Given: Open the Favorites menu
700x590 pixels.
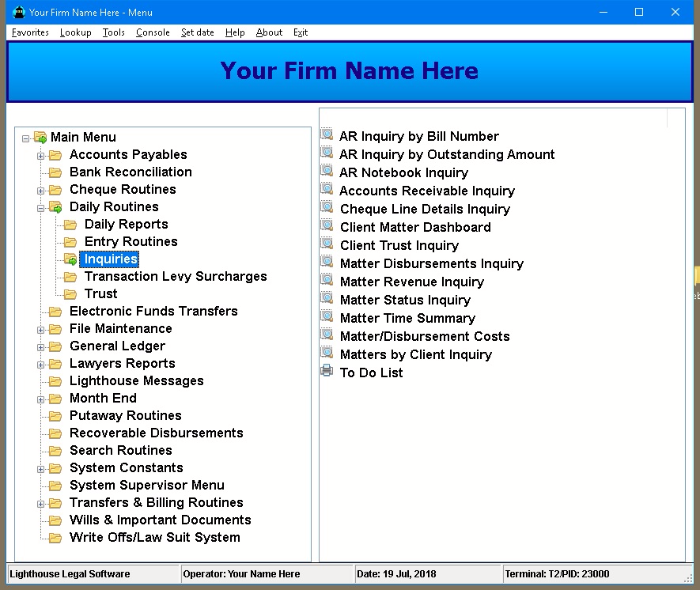Looking at the screenshot, I should pos(30,32).
